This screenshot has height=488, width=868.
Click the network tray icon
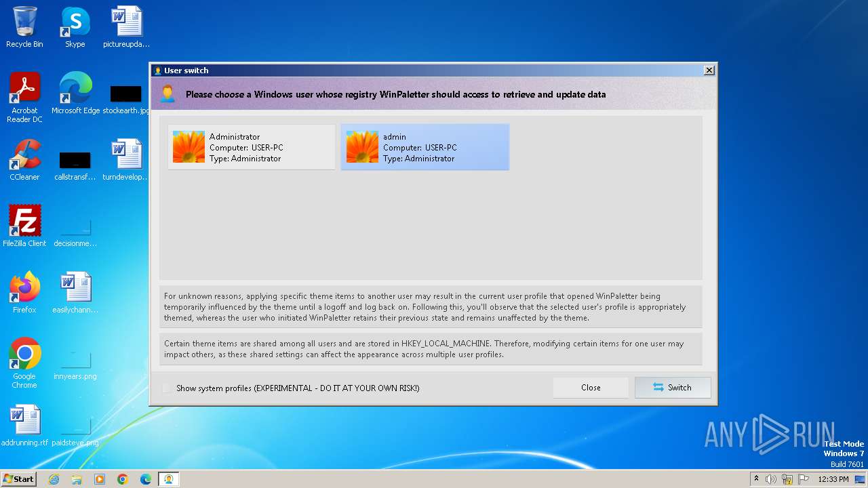click(x=787, y=479)
